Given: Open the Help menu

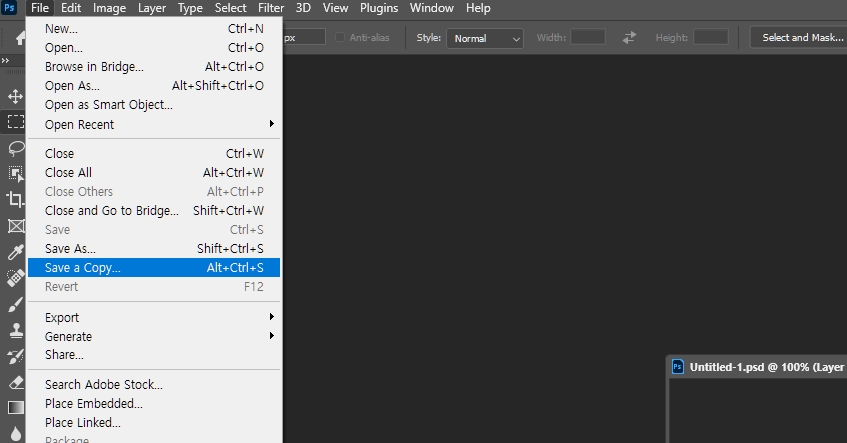Looking at the screenshot, I should [x=478, y=8].
